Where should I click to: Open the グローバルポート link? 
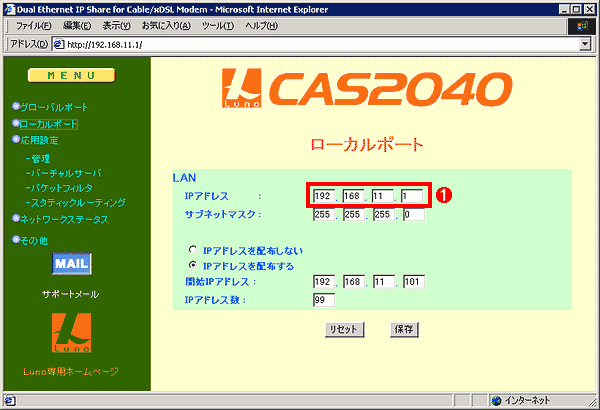pos(54,107)
